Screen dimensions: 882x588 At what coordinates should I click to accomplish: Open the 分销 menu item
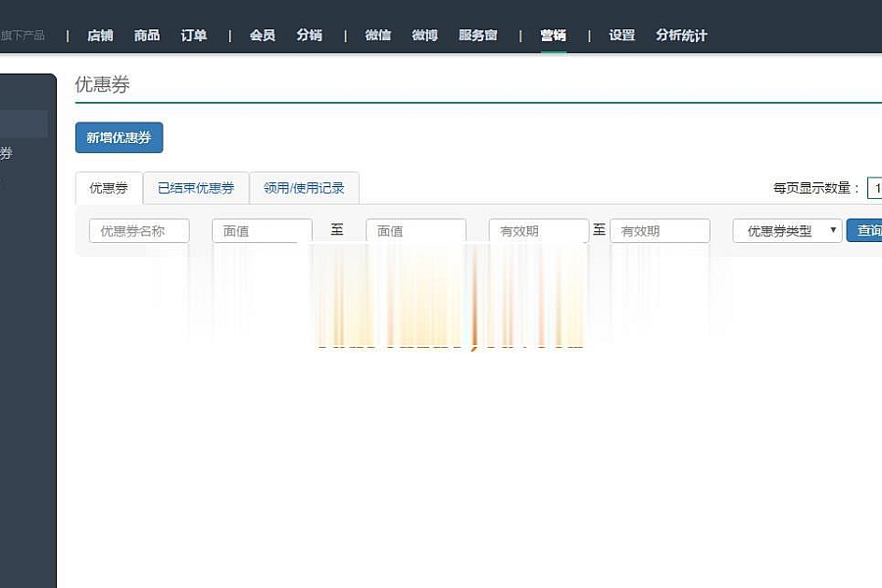310,35
